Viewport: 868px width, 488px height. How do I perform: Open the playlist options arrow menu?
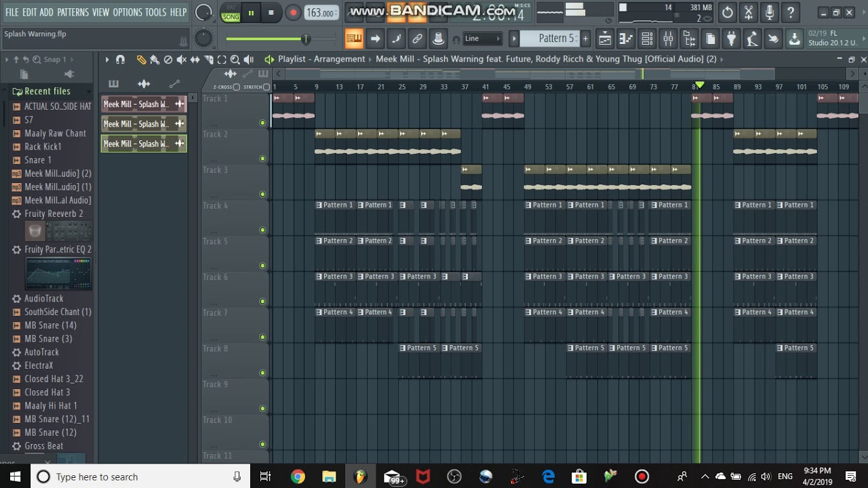106,60
